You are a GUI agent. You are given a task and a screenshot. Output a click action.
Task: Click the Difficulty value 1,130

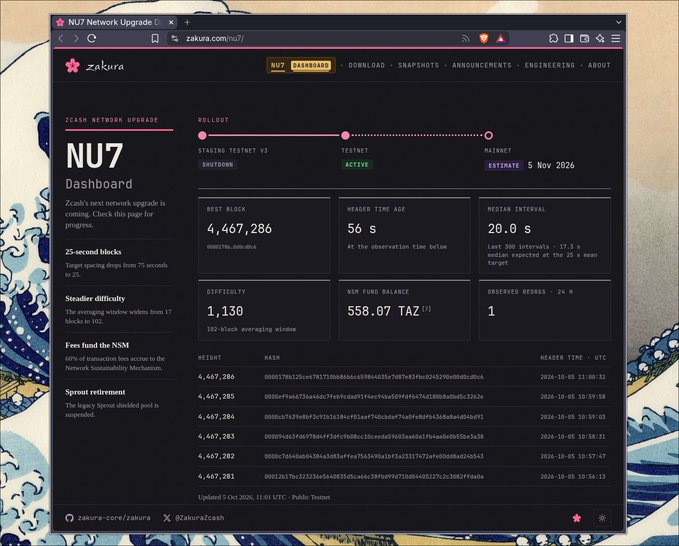click(225, 311)
